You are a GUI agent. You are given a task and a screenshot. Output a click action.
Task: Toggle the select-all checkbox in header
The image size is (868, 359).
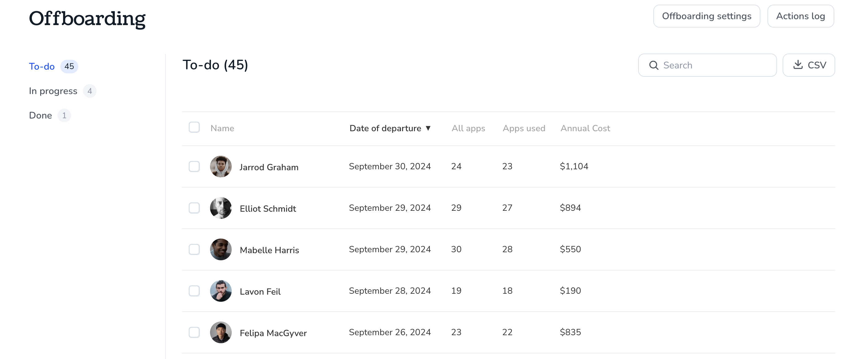(x=194, y=128)
